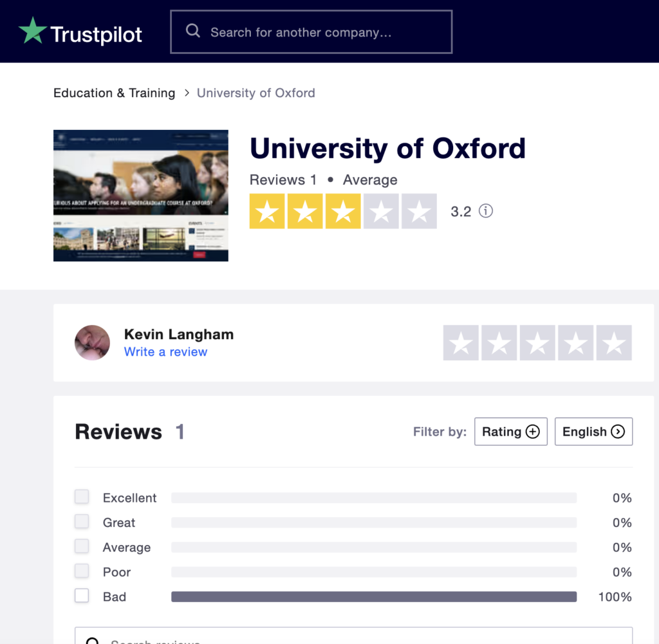659x644 pixels.
Task: Check the Average rating filter checkbox
Action: 82,546
